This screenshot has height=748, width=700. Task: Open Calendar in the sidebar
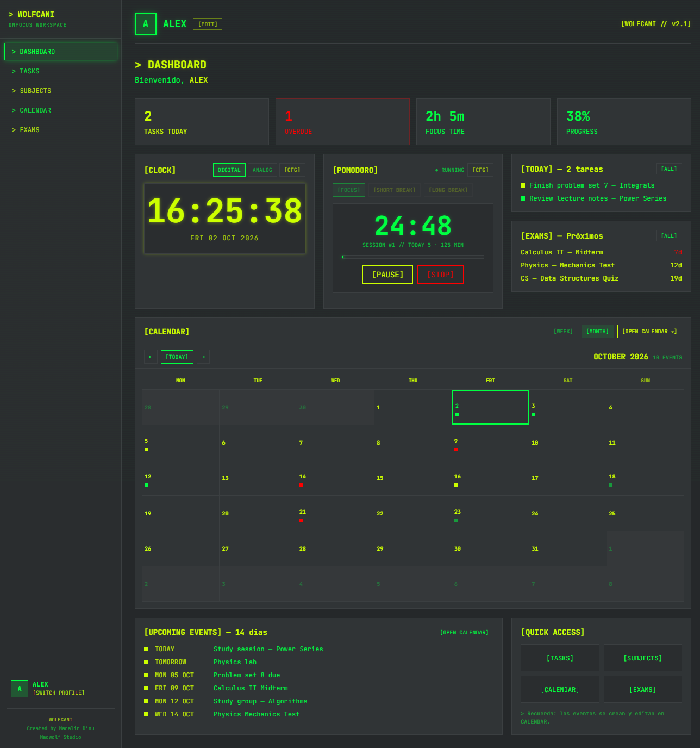(x=60, y=110)
